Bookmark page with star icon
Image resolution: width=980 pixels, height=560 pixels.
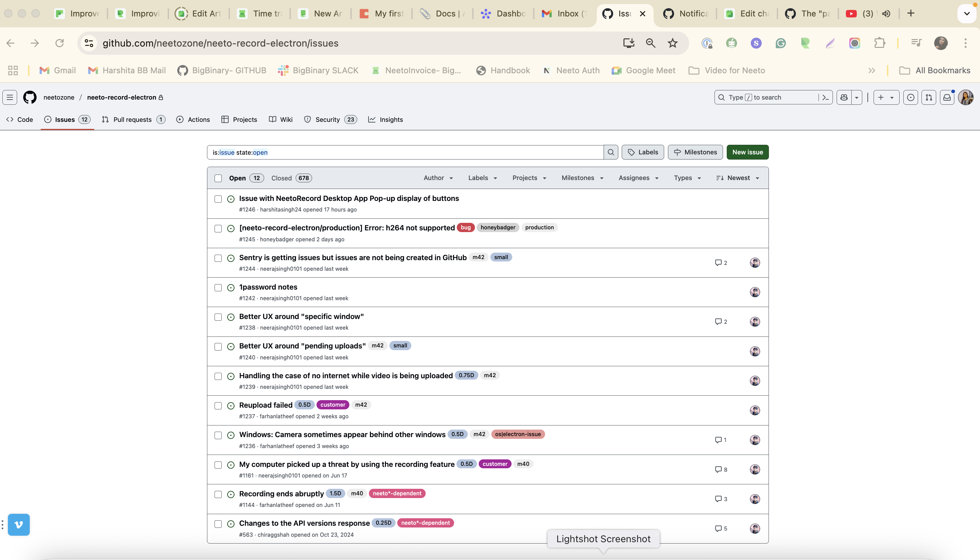[x=672, y=43]
